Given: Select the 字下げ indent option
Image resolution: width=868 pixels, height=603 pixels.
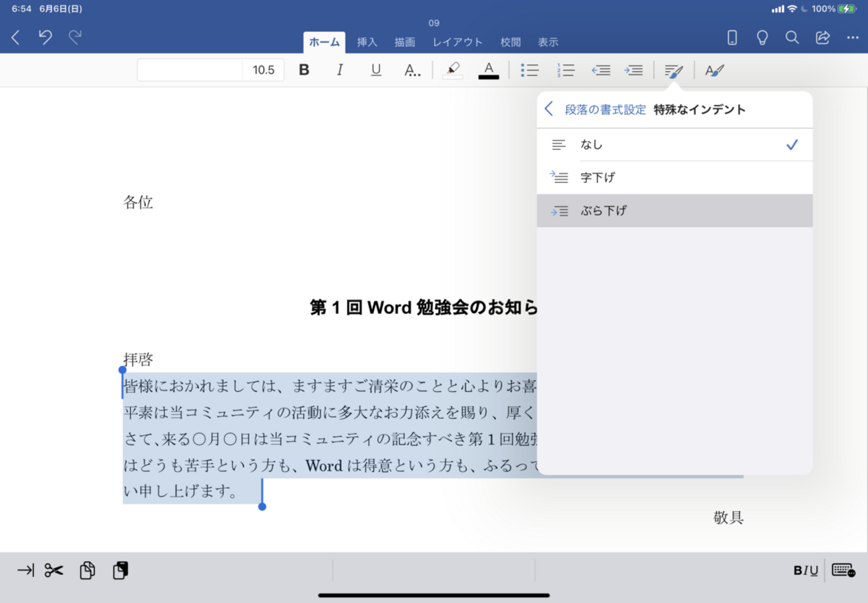Looking at the screenshot, I should [674, 178].
